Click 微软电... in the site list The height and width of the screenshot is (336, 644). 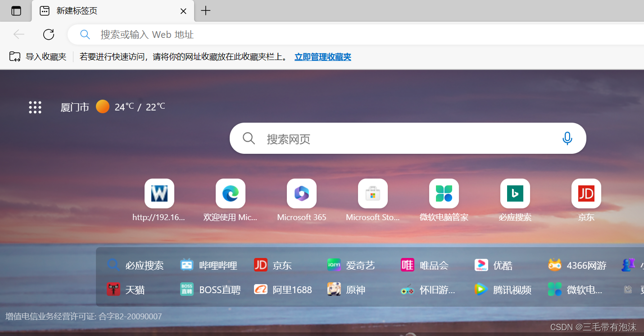[575, 290]
